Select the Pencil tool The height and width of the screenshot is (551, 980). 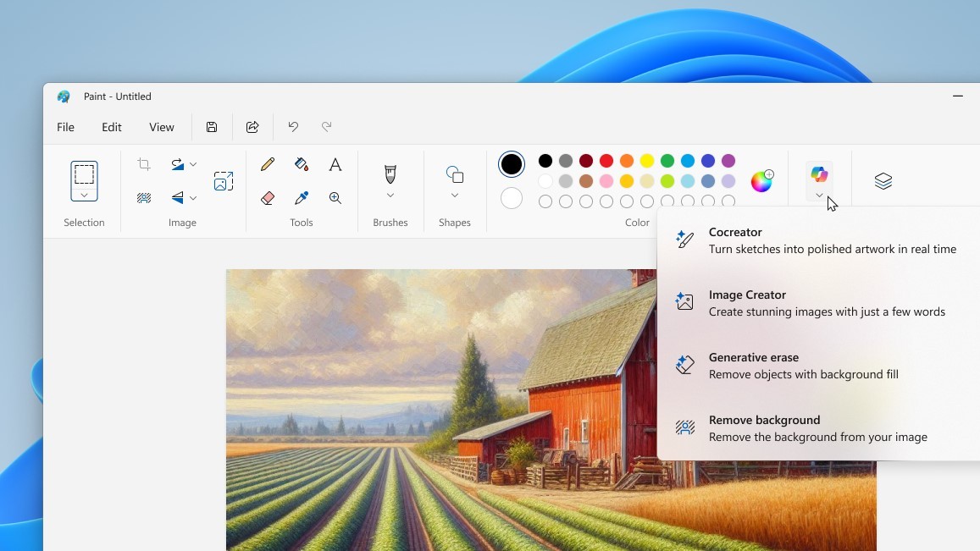click(x=268, y=164)
